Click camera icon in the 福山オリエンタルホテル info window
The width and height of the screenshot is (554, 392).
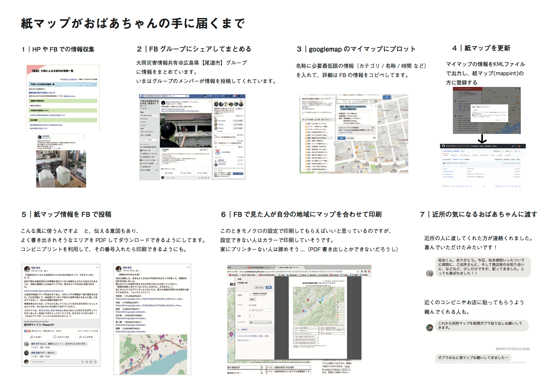click(x=374, y=138)
